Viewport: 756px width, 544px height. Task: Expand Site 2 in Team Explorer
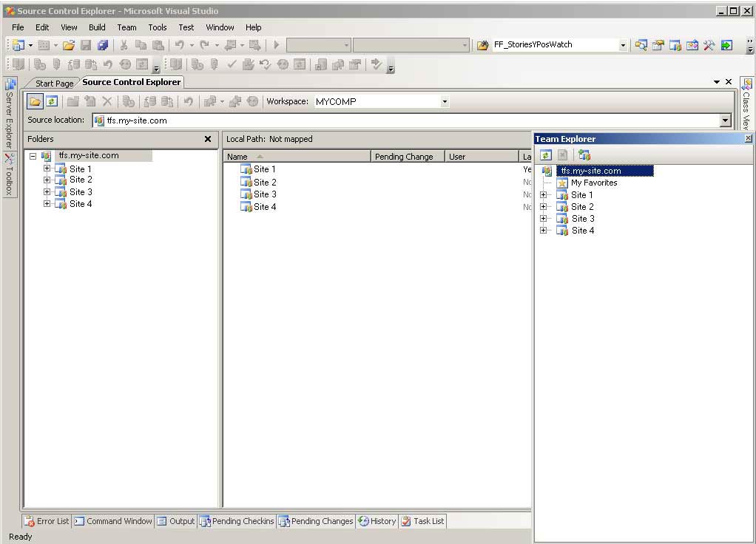[544, 206]
